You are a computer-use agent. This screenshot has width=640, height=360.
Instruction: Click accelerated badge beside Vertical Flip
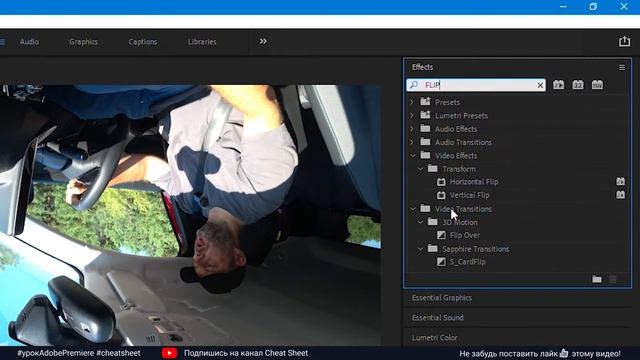[620, 195]
